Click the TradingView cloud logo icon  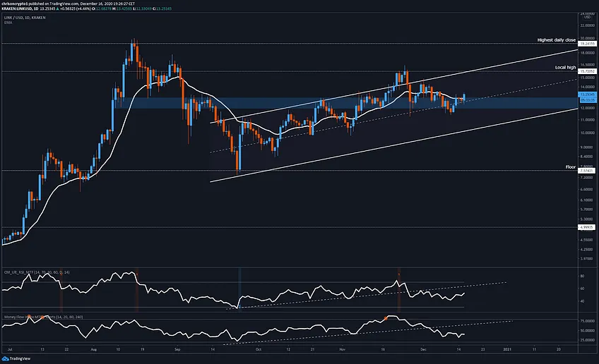pos(5,358)
